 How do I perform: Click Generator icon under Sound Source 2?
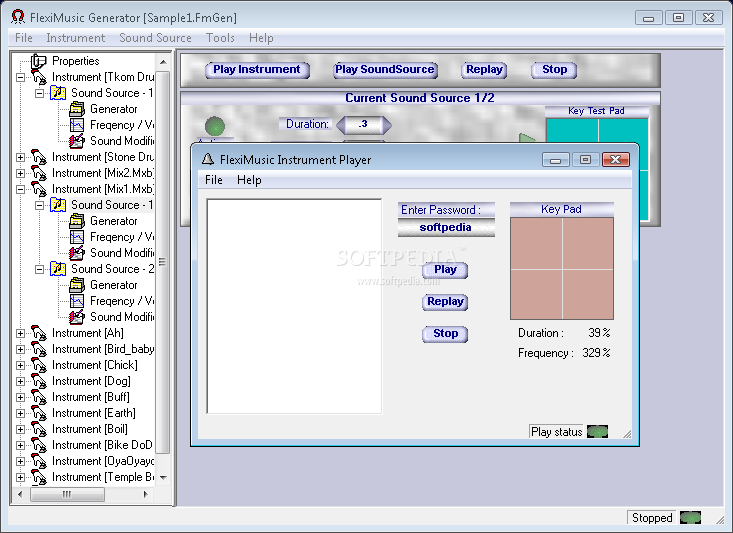coord(77,285)
